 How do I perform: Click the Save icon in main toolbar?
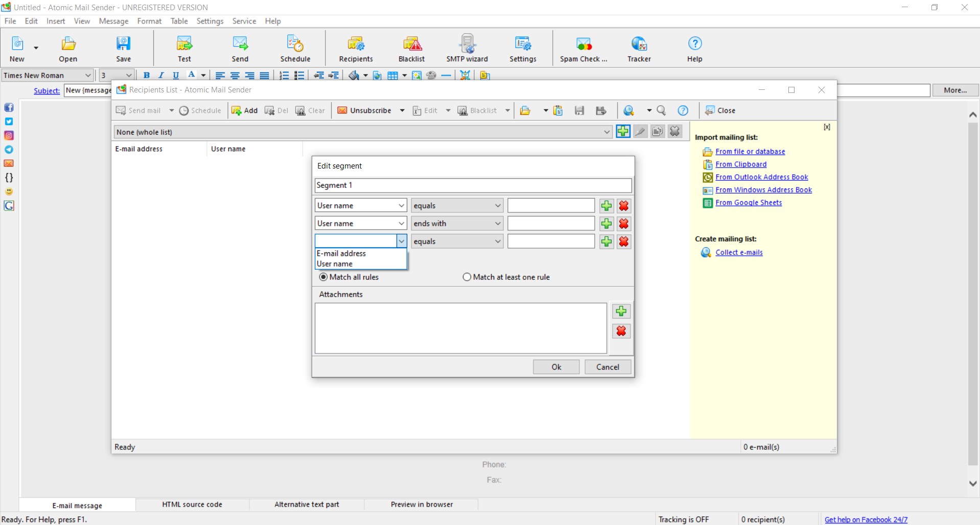tap(123, 49)
